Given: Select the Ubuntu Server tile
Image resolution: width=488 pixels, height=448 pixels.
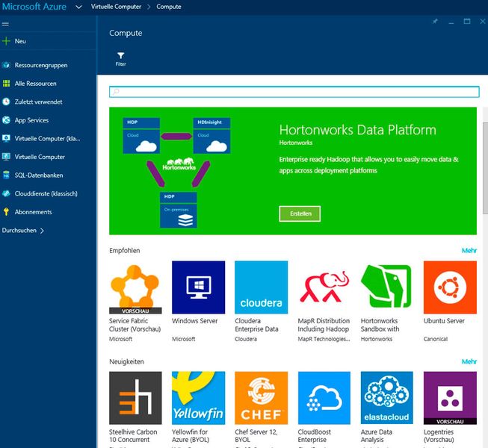Looking at the screenshot, I should pos(450,287).
